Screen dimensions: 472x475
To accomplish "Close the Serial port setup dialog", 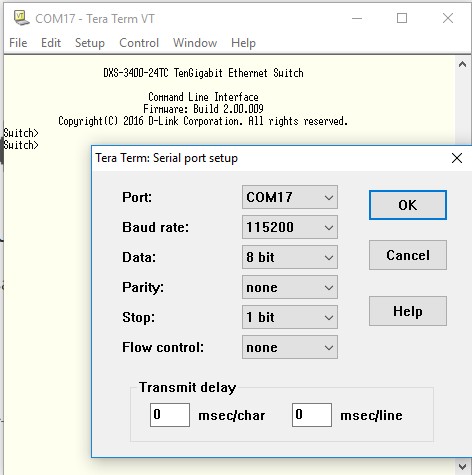I will pyautogui.click(x=457, y=158).
